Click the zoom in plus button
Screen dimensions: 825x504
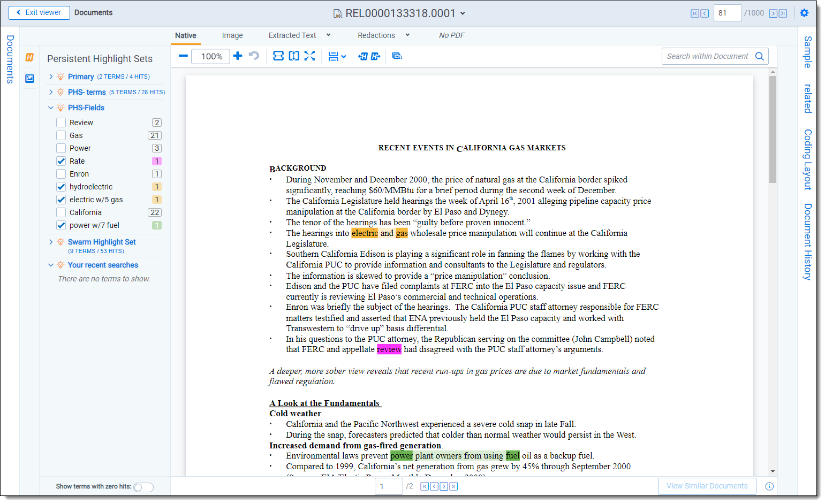[238, 56]
